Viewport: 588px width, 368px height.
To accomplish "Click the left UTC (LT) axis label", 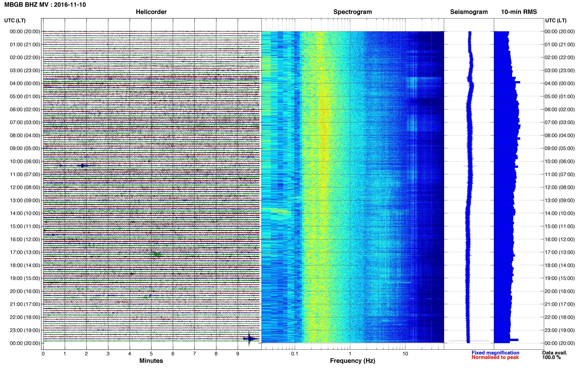I will coord(15,20).
